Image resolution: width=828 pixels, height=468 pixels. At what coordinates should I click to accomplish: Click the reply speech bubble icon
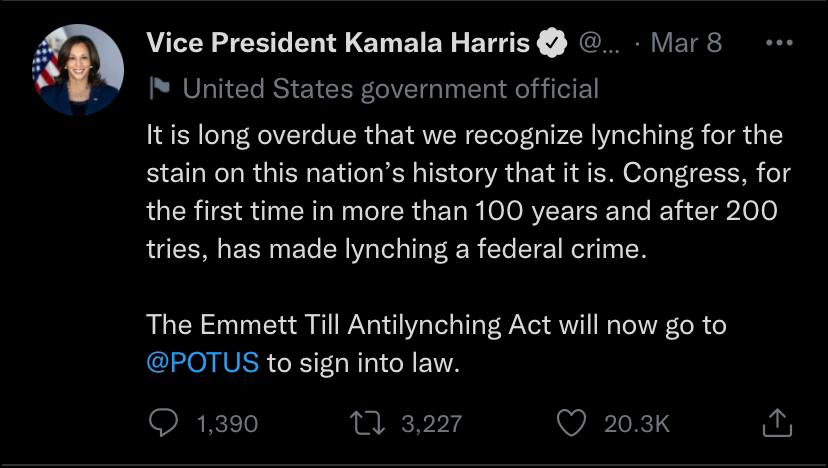coord(163,423)
